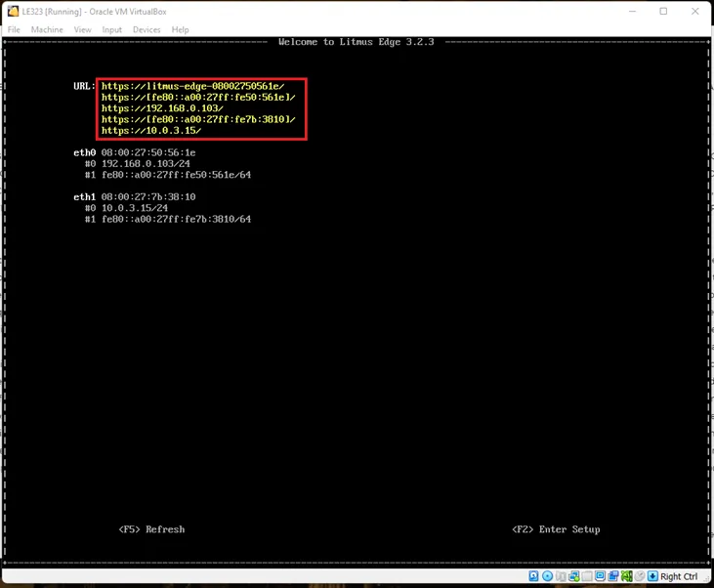Click the network adapters status icon
Screen dimensions: 714x588
pos(573,576)
